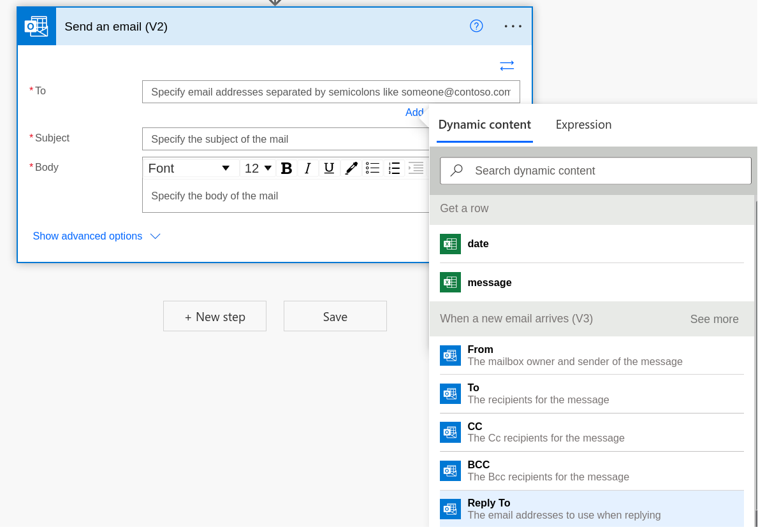
Task: Click the Send an email (V2) title
Action: (x=116, y=27)
